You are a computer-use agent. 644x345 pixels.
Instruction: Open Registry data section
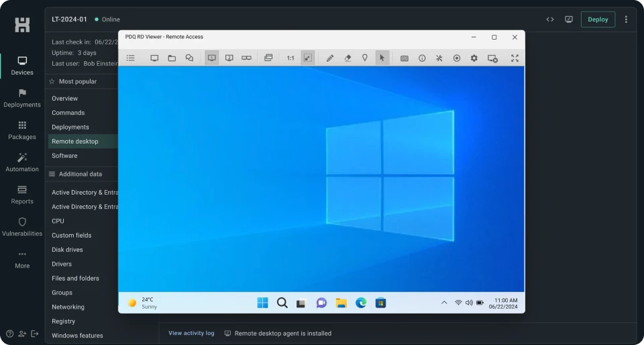click(x=63, y=322)
